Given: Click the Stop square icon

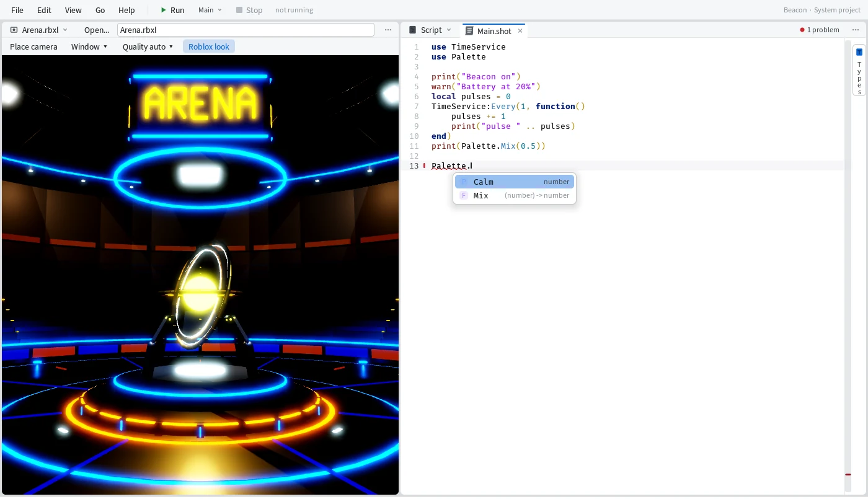Looking at the screenshot, I should click(x=239, y=10).
